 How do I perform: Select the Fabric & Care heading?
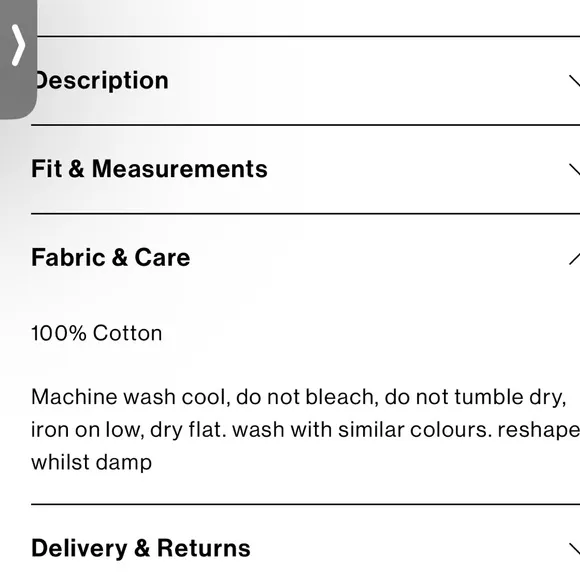[x=111, y=257]
